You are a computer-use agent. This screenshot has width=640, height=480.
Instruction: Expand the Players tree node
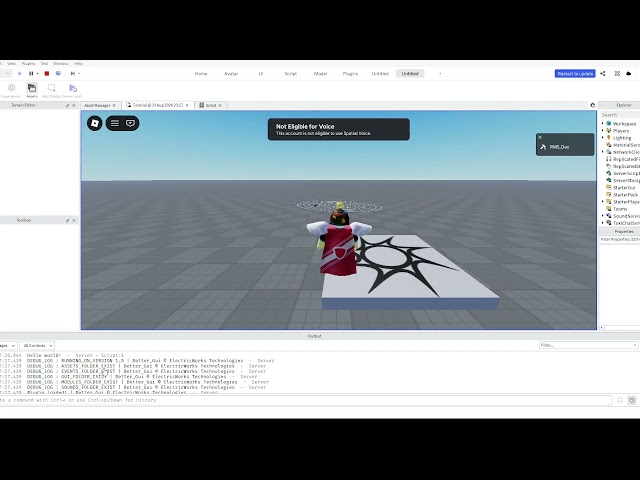coord(602,131)
